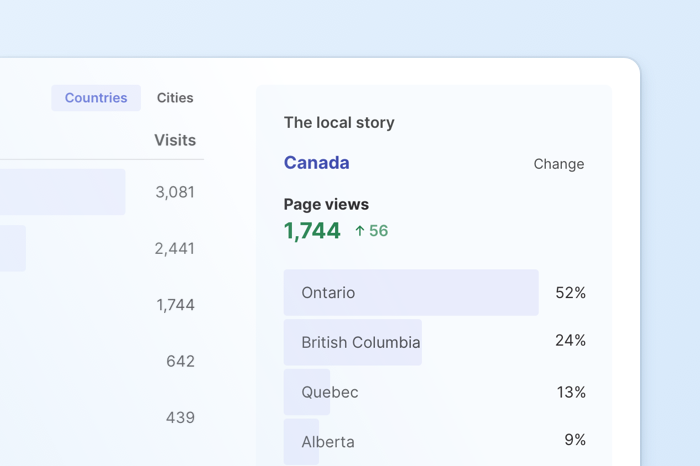Switch to the Cities tab
This screenshot has width=700, height=466.
click(x=175, y=98)
